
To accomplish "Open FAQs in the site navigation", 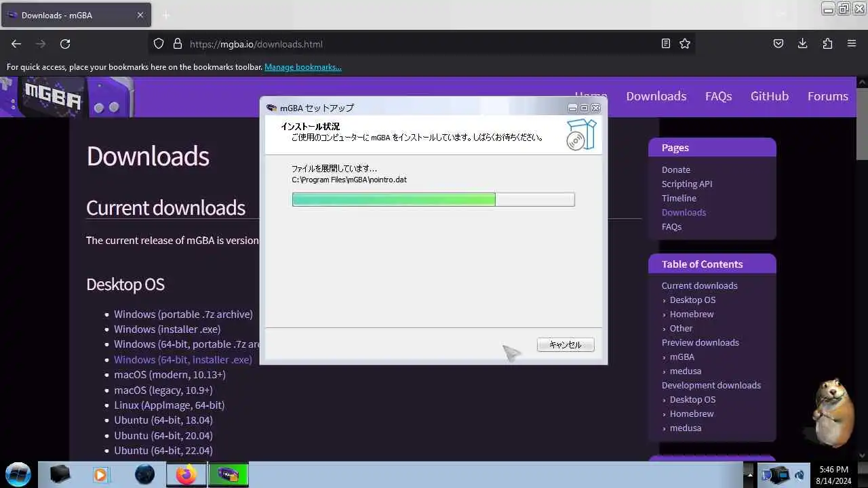I will (718, 96).
